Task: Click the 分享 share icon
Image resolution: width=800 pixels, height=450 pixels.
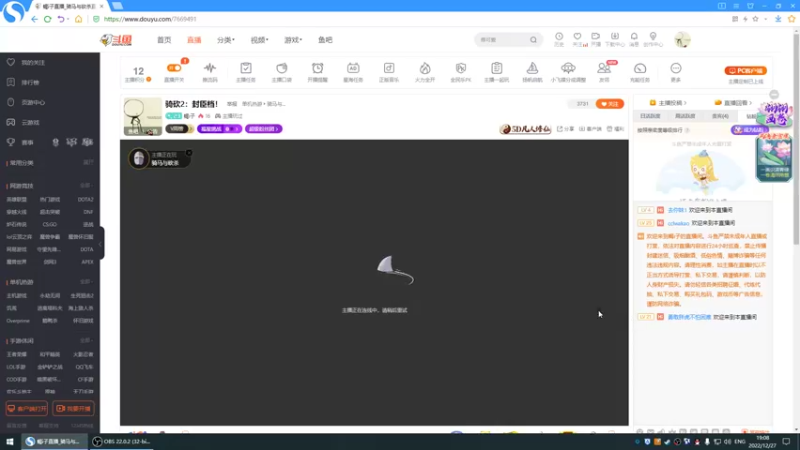Action: coord(565,129)
